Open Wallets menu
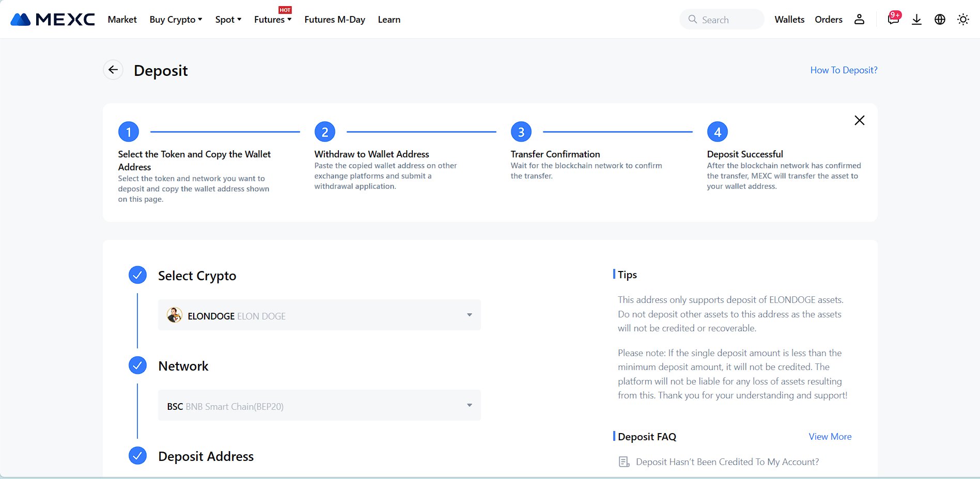The image size is (980, 479). (x=789, y=20)
